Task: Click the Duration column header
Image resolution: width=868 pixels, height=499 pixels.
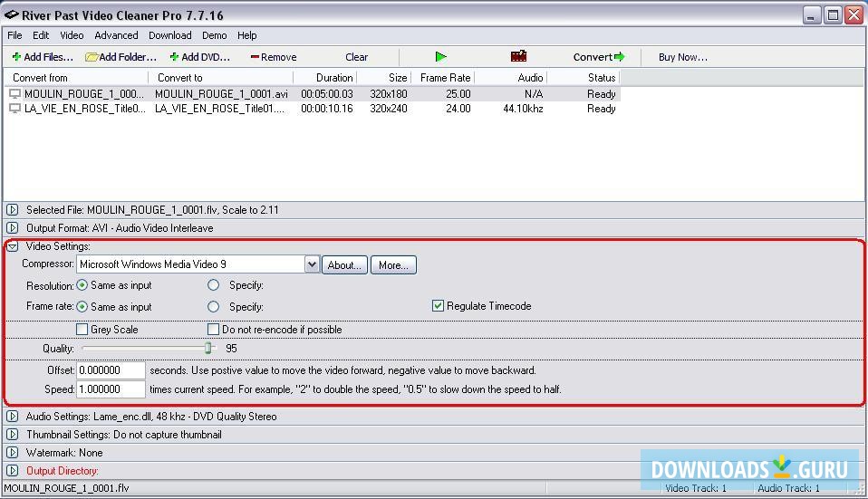Action: (325, 78)
